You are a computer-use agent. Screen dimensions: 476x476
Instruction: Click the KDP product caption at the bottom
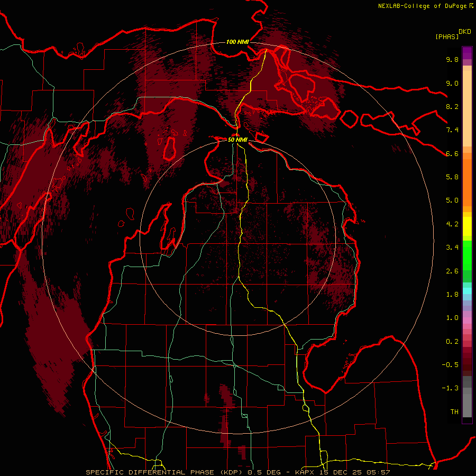(237, 472)
